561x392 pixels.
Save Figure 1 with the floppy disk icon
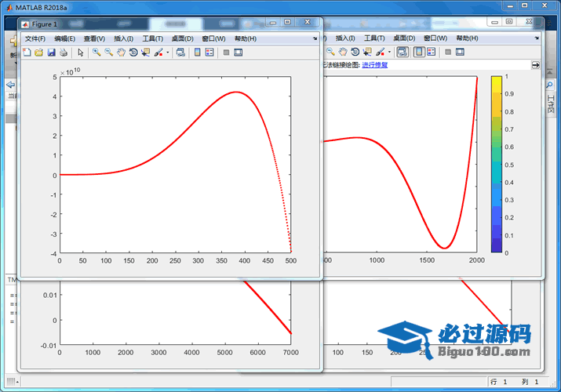(52, 53)
